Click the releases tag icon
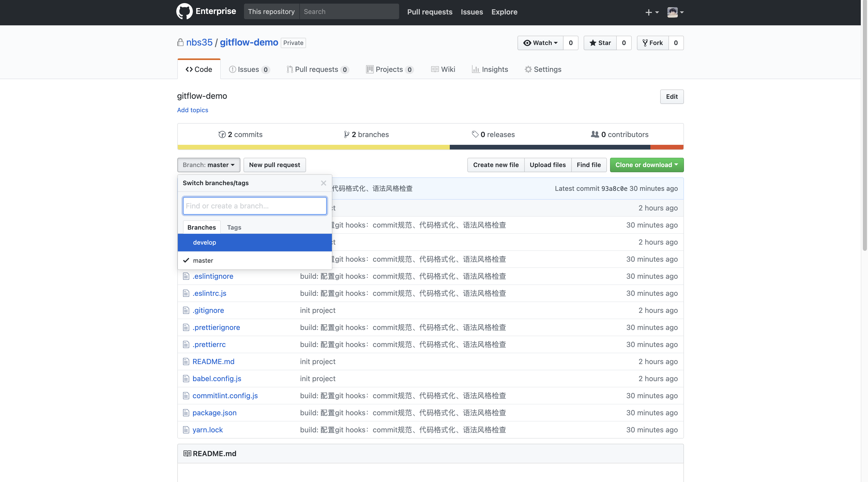 [475, 134]
